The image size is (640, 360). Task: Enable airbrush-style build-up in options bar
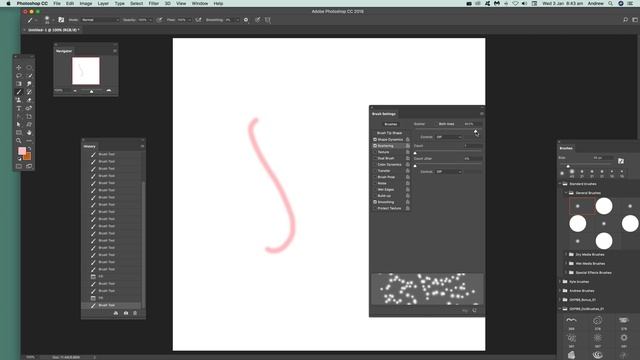click(198, 20)
